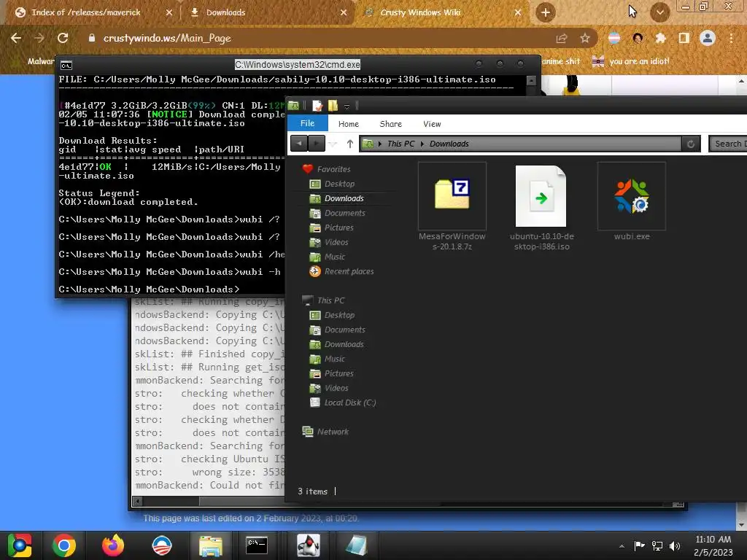Close the Downloads browser tab
This screenshot has width=747, height=560.
tap(344, 12)
